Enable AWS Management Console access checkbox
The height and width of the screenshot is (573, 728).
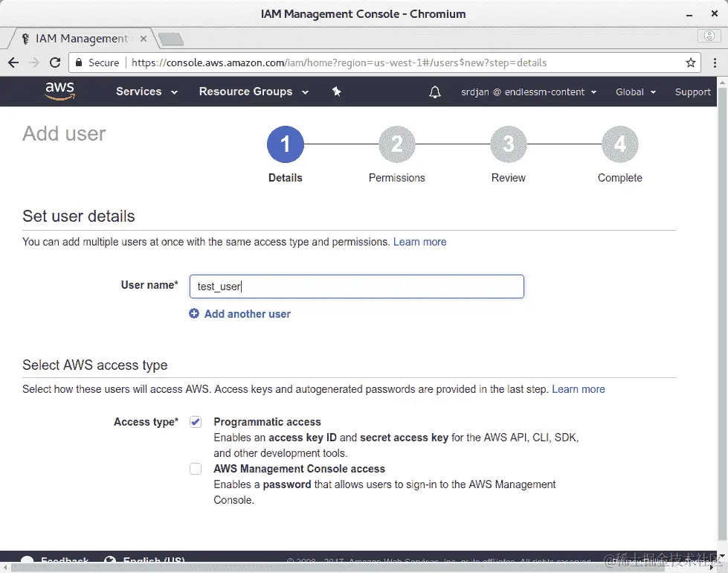pos(196,469)
